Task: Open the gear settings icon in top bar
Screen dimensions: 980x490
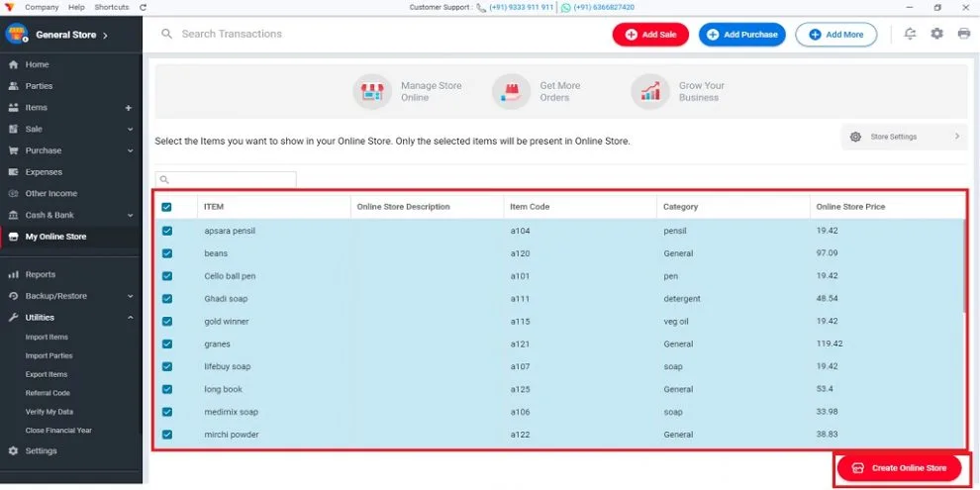Action: [936, 34]
